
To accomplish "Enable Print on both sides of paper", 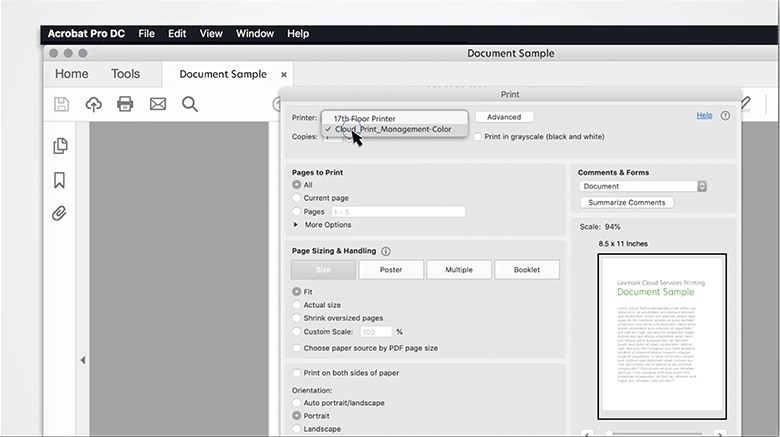I will coord(296,373).
